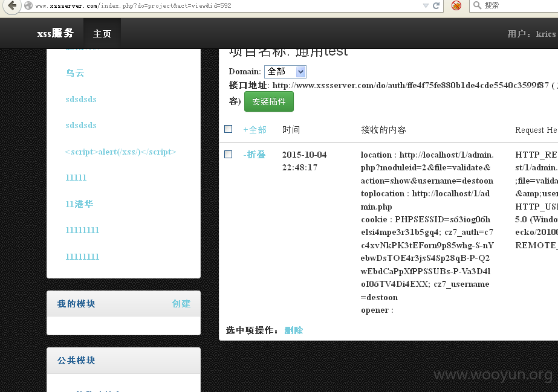Screen dimensions: 558x392
Task: Click the opener : text line
Action: click(x=377, y=310)
